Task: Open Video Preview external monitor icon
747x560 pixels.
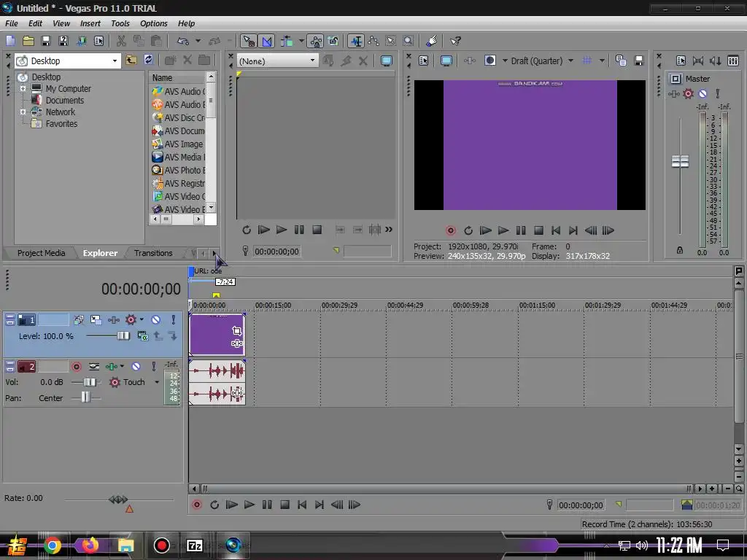Action: (x=446, y=61)
